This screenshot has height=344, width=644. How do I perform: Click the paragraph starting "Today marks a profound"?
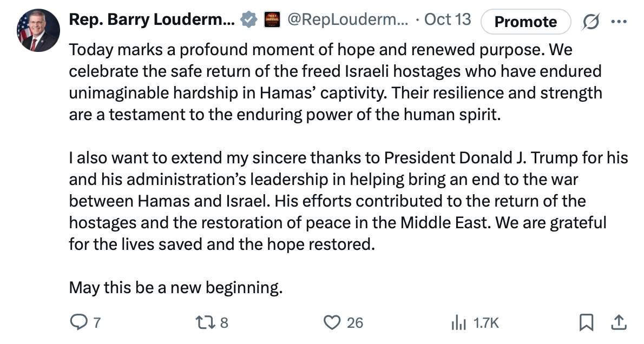(x=336, y=82)
